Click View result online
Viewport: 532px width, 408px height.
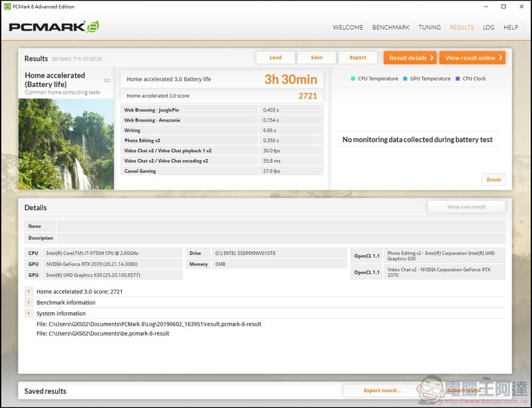(472, 58)
